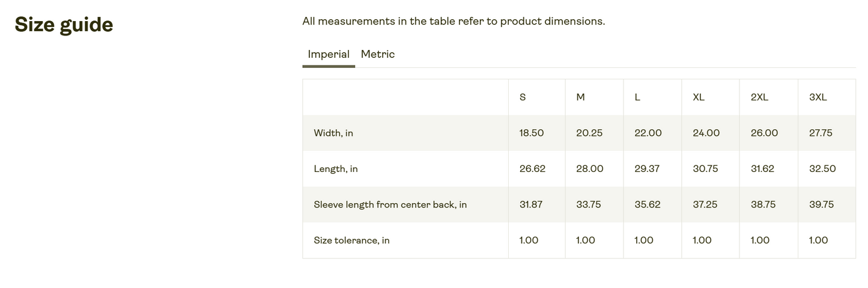Select the "Length, in" row label
The height and width of the screenshot is (288, 868).
tap(336, 169)
